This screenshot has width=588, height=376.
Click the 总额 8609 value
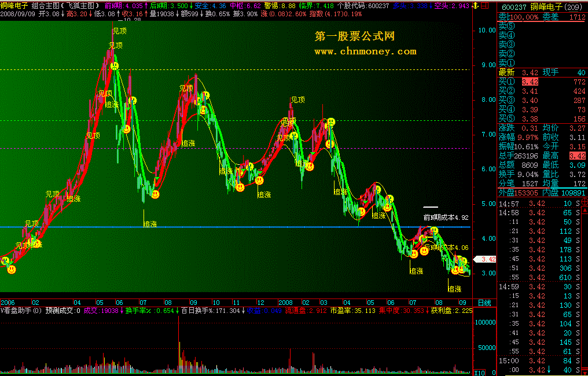click(519, 165)
